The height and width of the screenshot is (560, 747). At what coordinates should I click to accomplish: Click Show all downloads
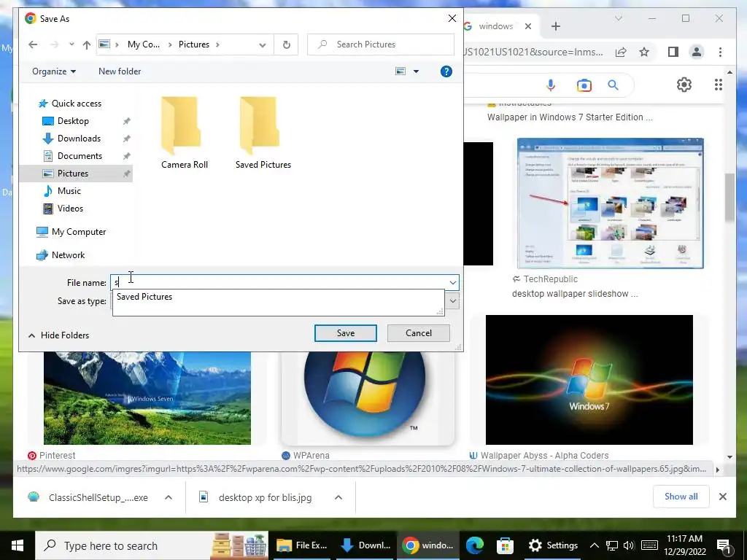coord(681,497)
